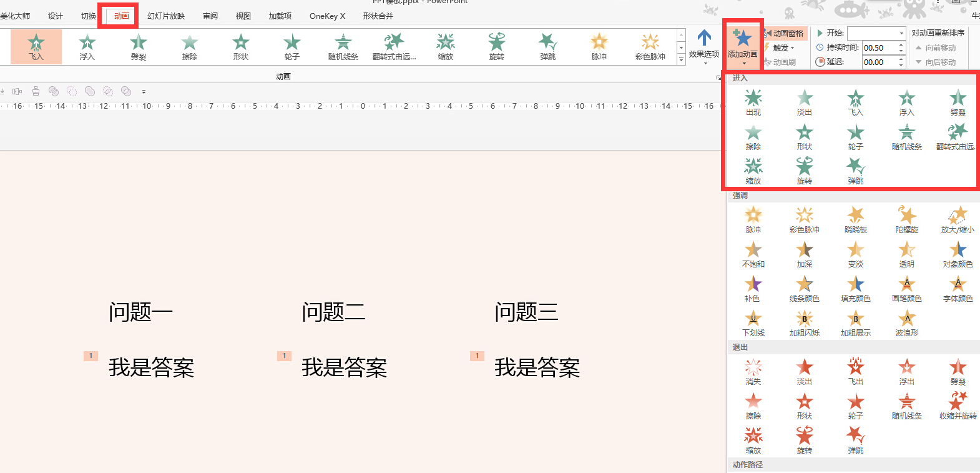980x473 pixels.
Task: Choose 字体颜色 emphasis animation
Action: (x=958, y=289)
